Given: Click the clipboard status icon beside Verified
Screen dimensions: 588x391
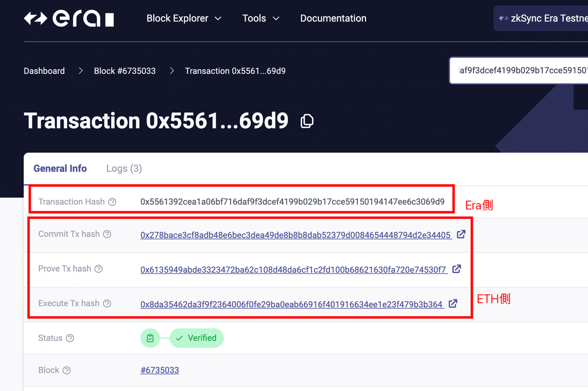Looking at the screenshot, I should 150,338.
